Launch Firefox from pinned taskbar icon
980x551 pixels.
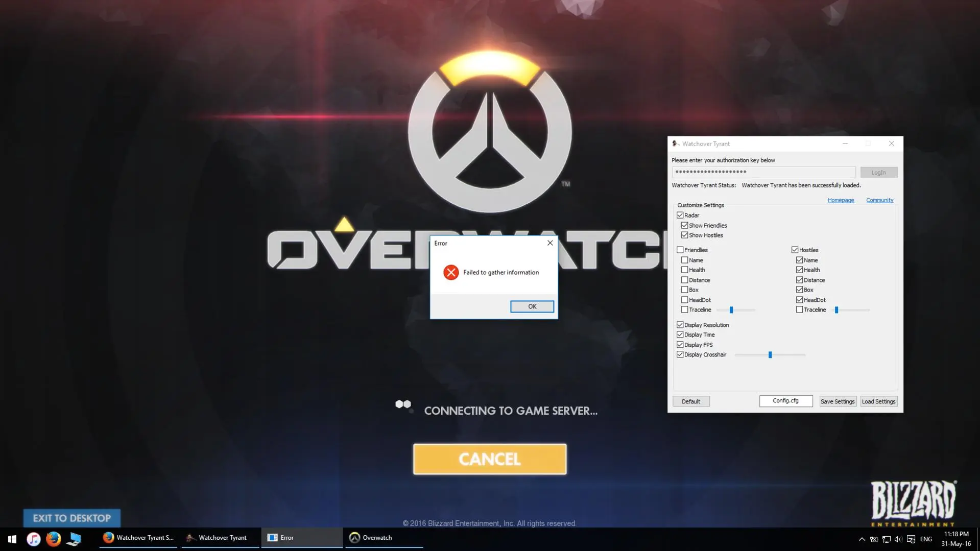(54, 539)
